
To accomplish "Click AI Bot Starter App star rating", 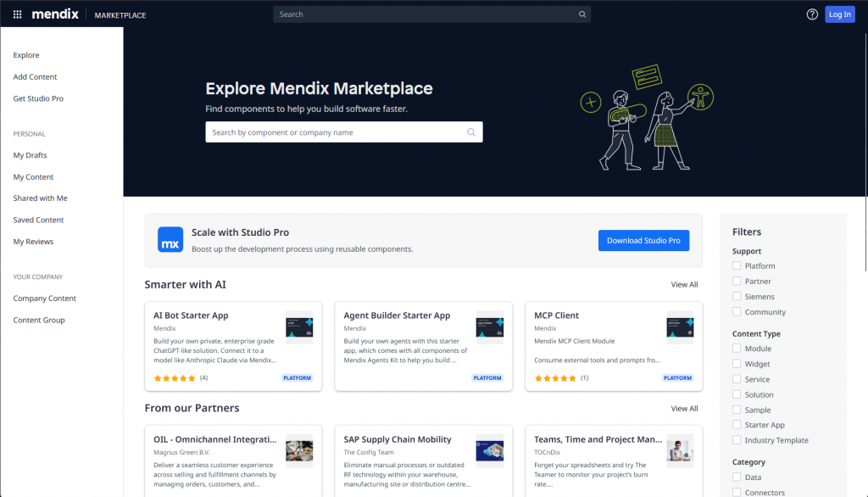I will point(175,378).
